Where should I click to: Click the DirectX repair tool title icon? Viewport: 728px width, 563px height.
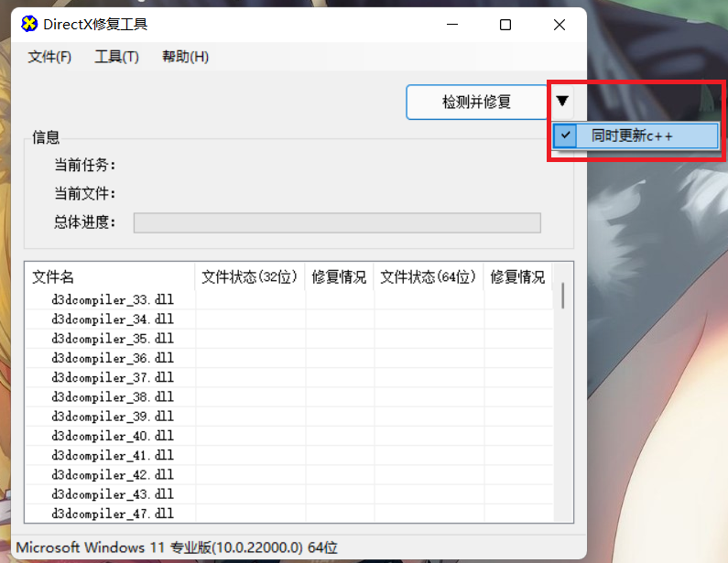tap(29, 25)
